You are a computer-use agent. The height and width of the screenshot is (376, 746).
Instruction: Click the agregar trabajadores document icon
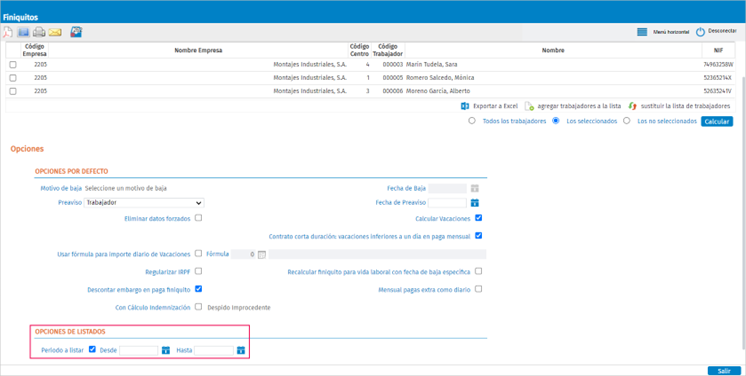coord(529,106)
